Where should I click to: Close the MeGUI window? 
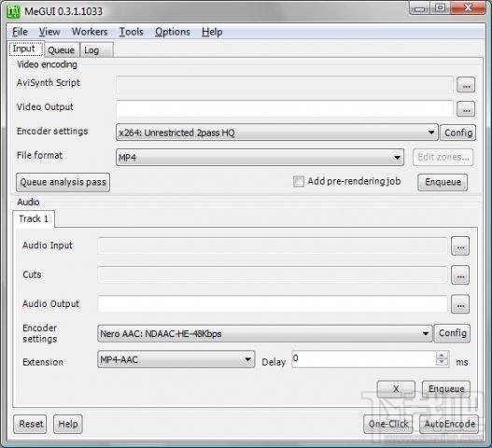(x=468, y=7)
